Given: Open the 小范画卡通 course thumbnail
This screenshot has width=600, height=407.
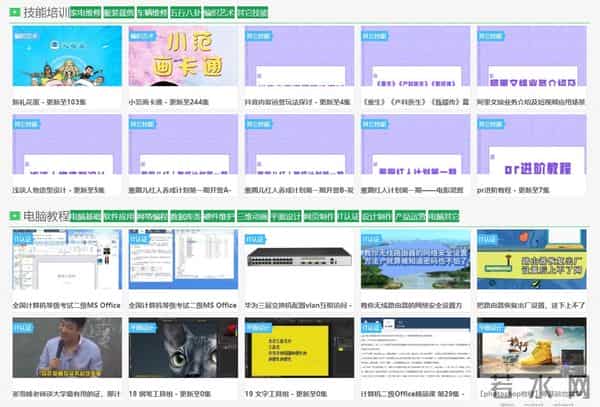Looking at the screenshot, I should click(182, 60).
